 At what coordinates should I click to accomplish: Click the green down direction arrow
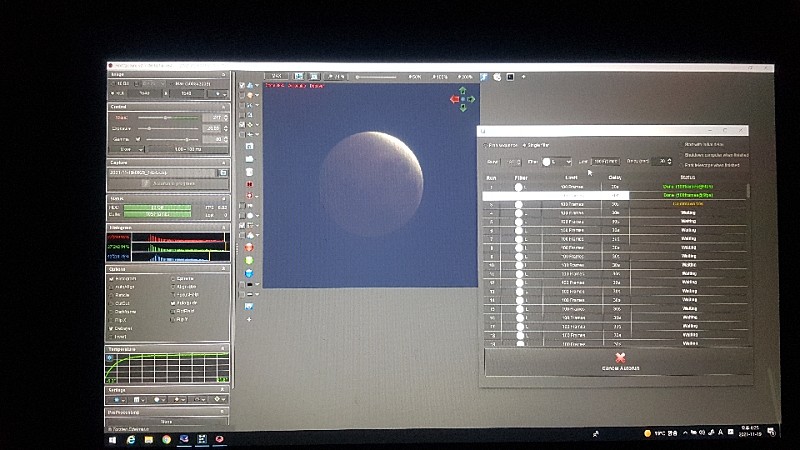tap(463, 108)
